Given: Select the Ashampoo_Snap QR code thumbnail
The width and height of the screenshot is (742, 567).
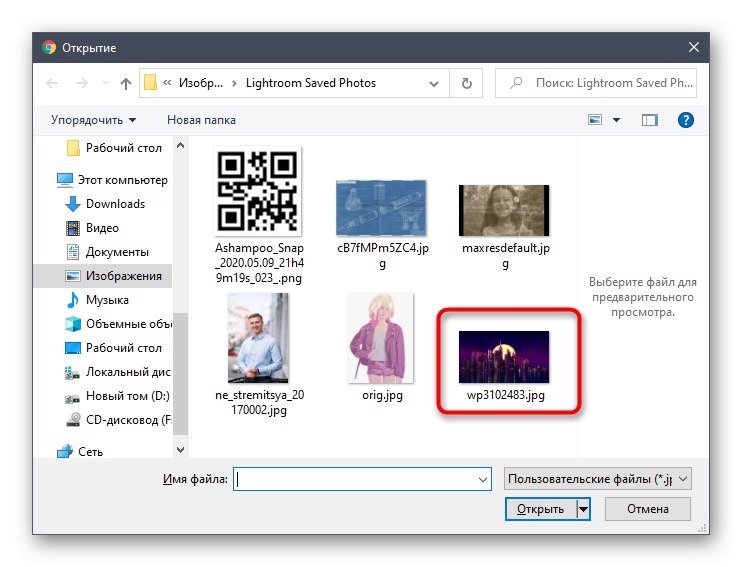Looking at the screenshot, I should [x=258, y=191].
